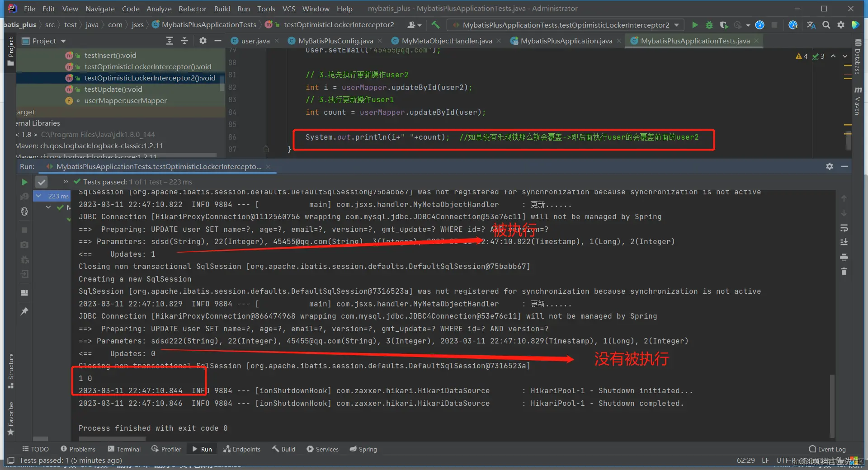Switch to the MyBatisPlusConfig.java tab
Screen dimensions: 868x470
335,41
